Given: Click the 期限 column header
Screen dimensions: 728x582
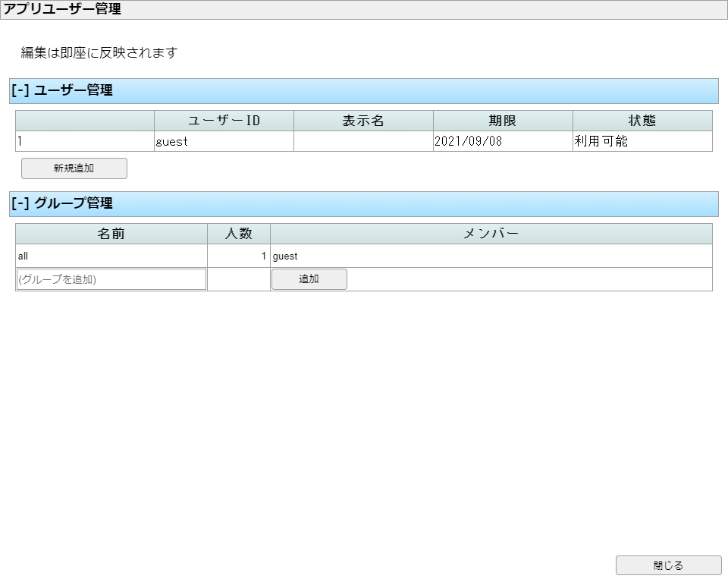Looking at the screenshot, I should [503, 121].
